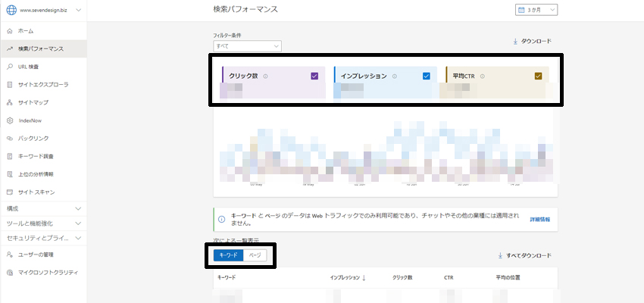Image resolution: width=644 pixels, height=303 pixels.
Task: Open フィルター条件 すべて dropdown
Action: (x=247, y=46)
